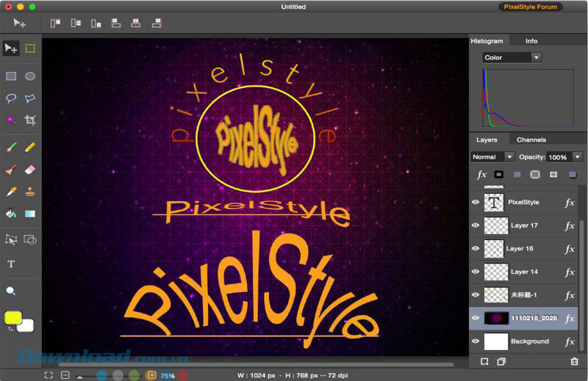588x381 pixels.
Task: Pick the Magic Wand tool
Action: click(x=11, y=120)
